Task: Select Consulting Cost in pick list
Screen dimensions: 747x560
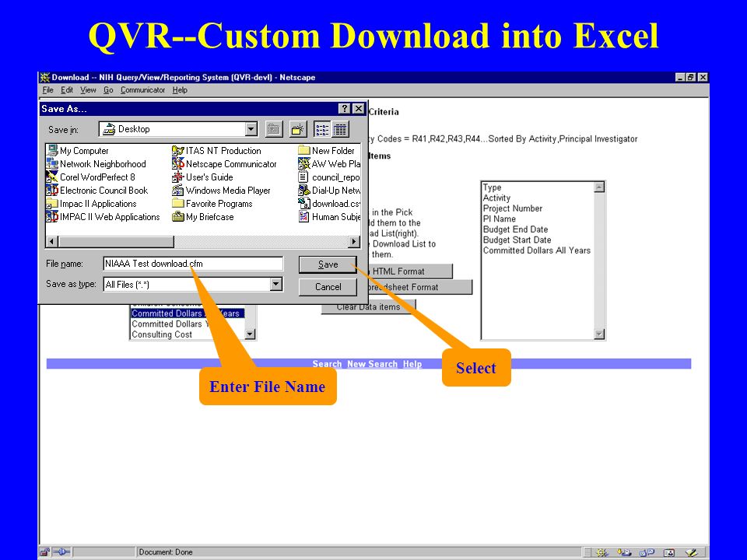Action: (162, 334)
